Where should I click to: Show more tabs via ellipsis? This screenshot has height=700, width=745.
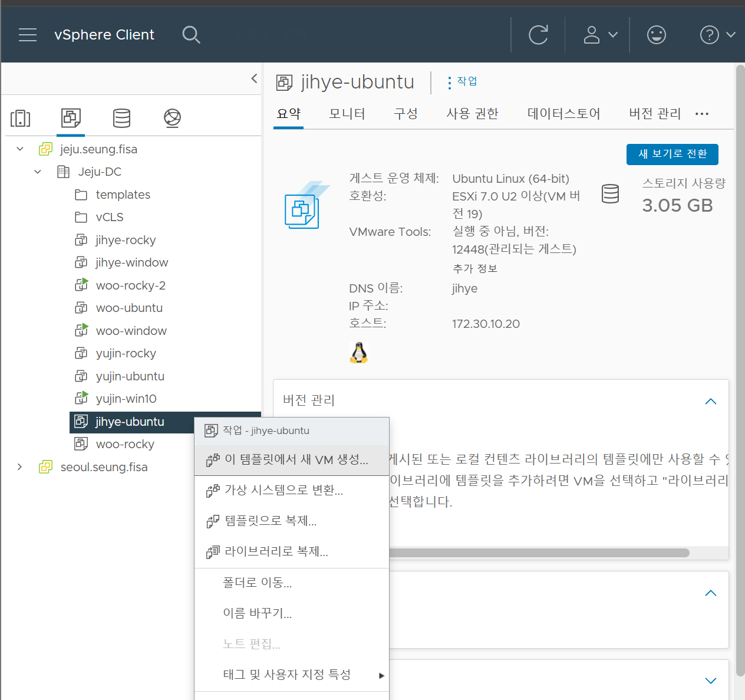(702, 114)
